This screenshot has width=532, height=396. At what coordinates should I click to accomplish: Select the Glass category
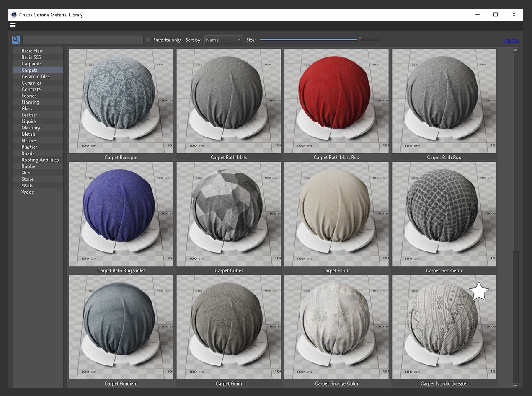click(38, 109)
